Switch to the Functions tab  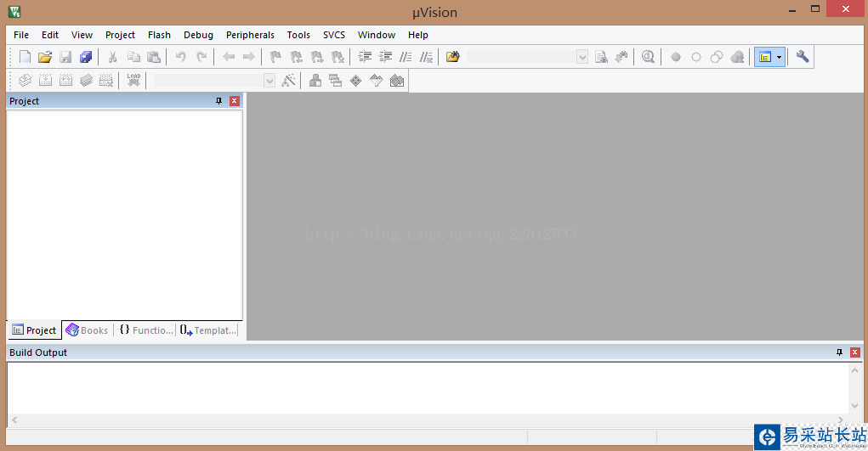click(146, 330)
